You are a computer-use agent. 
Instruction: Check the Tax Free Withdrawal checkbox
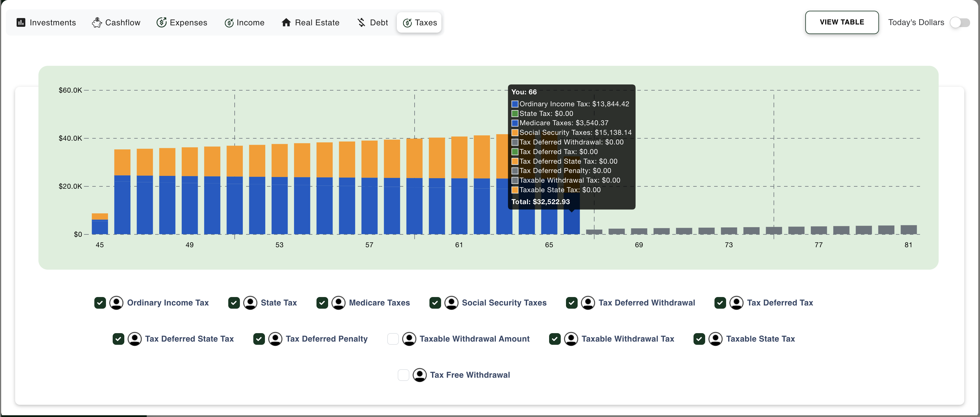coord(403,375)
